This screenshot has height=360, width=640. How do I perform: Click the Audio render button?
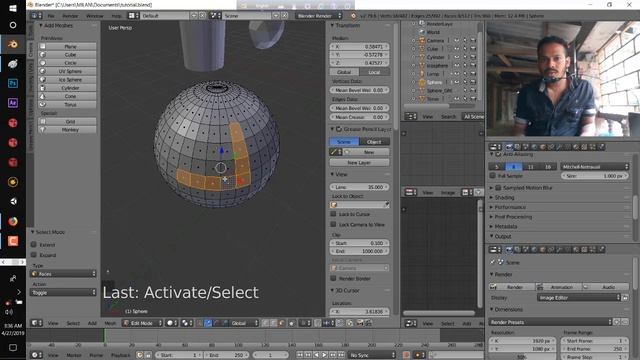[605, 287]
